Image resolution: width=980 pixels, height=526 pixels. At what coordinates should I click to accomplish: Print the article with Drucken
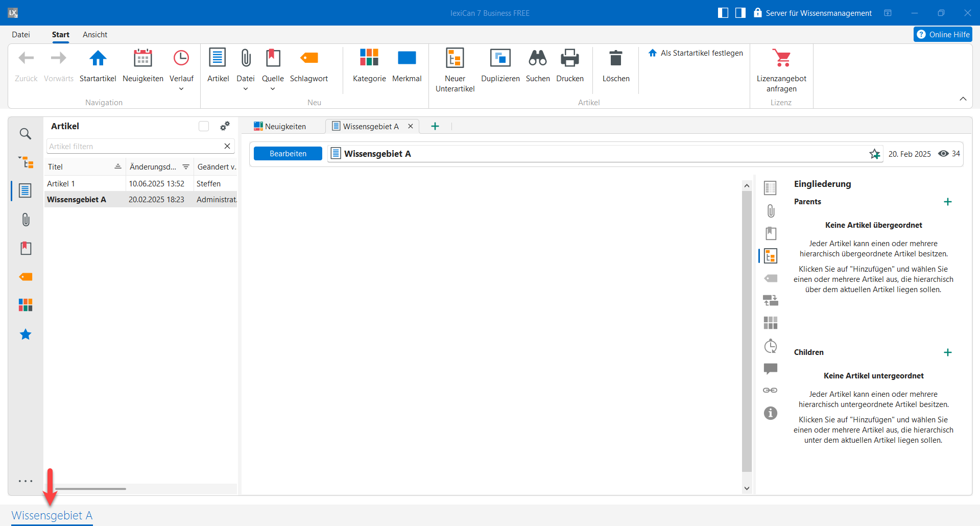[569, 59]
